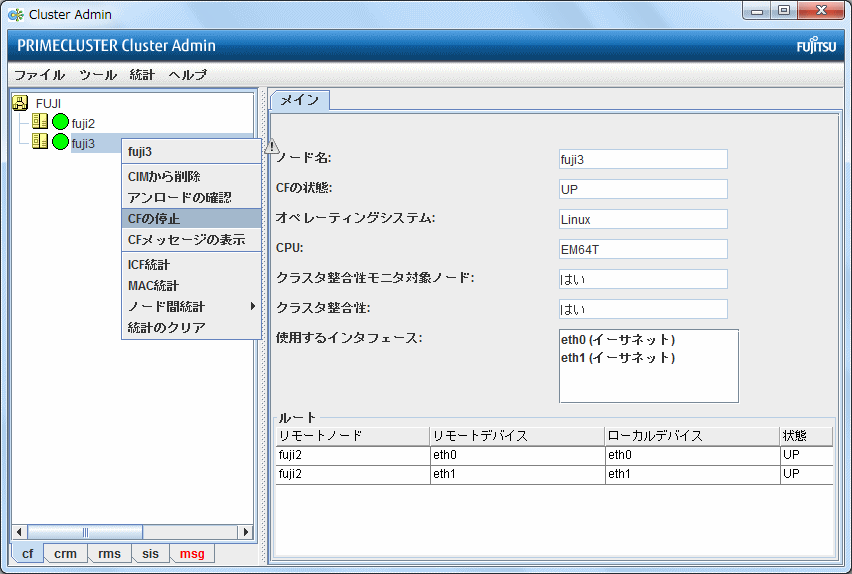The width and height of the screenshot is (852, 574).
Task: Click the リモートデバイス column header
Action: [x=517, y=436]
